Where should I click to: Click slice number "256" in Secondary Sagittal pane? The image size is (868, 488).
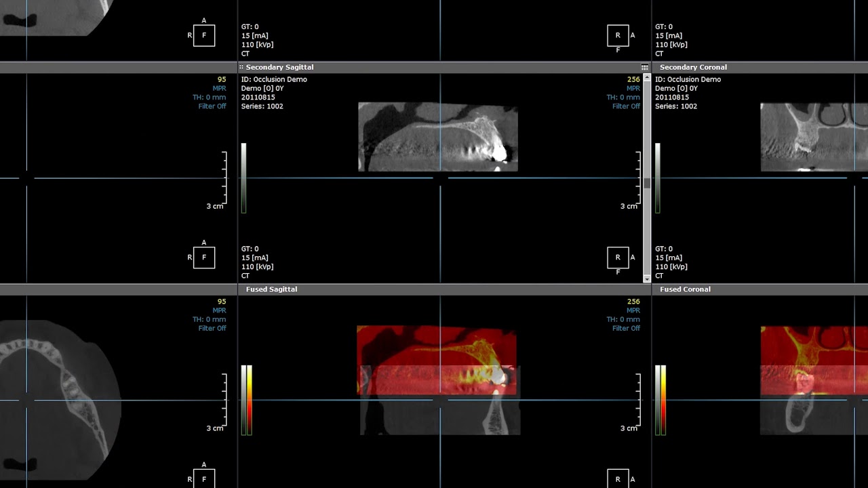pos(633,79)
